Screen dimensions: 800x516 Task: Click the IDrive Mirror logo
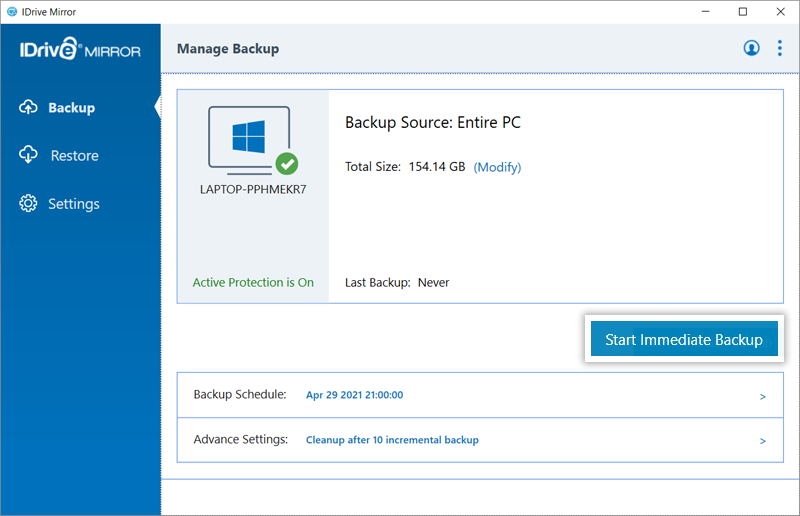click(x=80, y=49)
